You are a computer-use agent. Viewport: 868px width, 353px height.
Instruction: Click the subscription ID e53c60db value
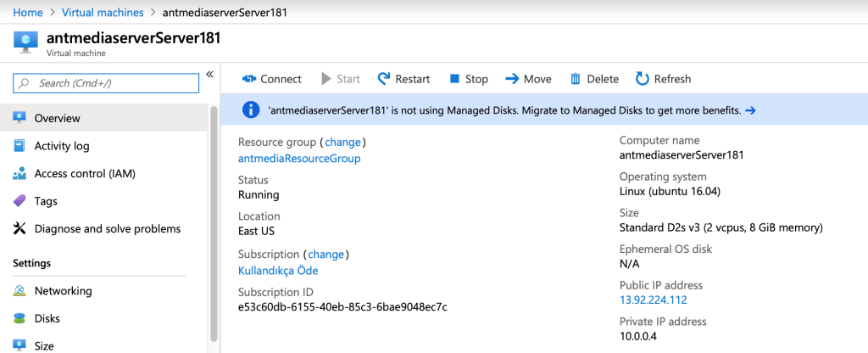point(342,306)
